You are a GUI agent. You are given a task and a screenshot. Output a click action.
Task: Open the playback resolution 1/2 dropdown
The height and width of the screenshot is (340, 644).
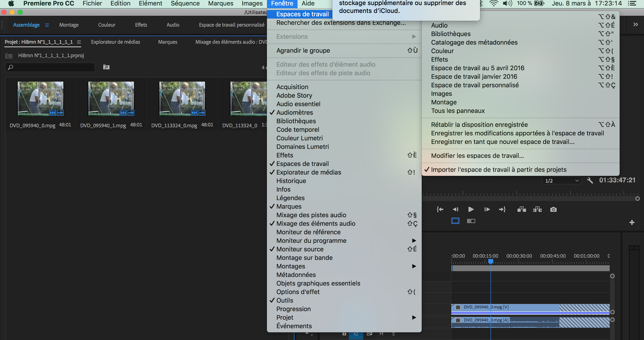tap(561, 181)
